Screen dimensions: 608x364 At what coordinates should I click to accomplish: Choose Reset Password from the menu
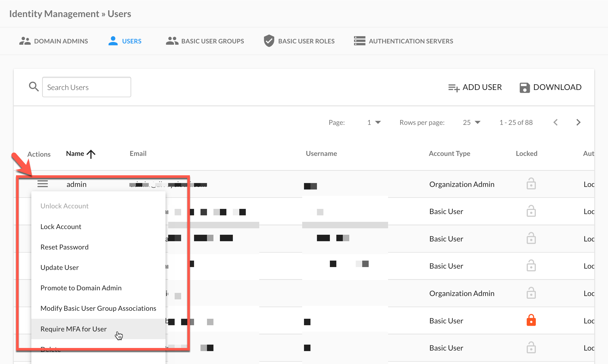click(x=64, y=247)
